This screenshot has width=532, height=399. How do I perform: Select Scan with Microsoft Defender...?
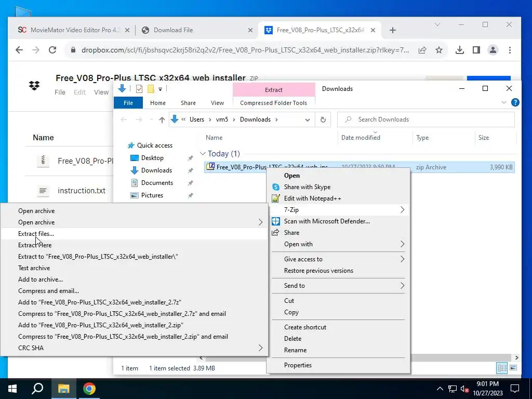coord(339,221)
